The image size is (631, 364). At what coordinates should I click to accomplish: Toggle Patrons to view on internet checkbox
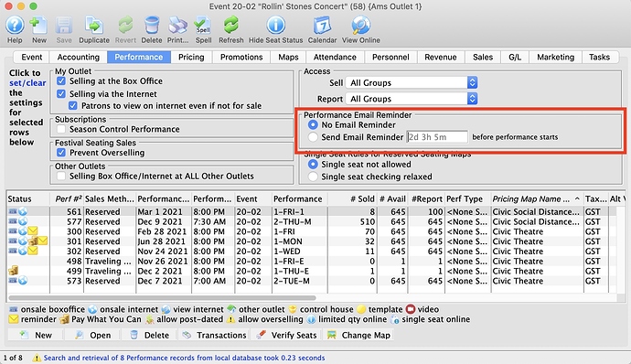coord(73,105)
